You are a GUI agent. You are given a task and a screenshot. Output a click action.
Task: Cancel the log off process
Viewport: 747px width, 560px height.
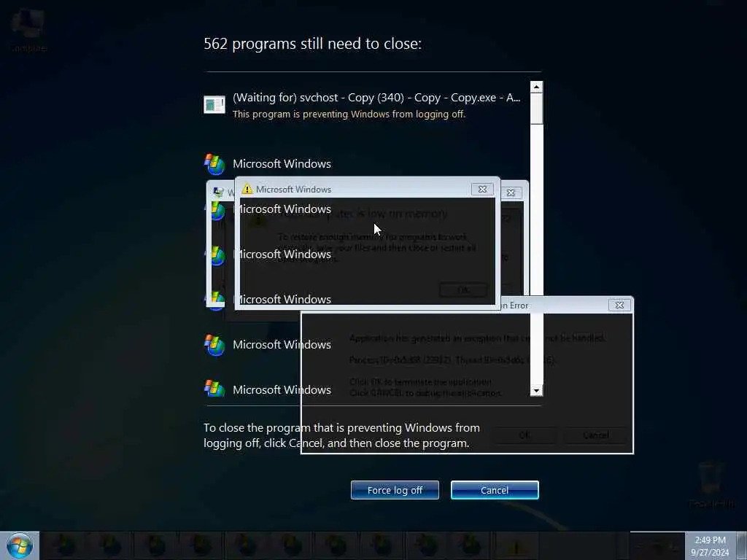point(495,490)
